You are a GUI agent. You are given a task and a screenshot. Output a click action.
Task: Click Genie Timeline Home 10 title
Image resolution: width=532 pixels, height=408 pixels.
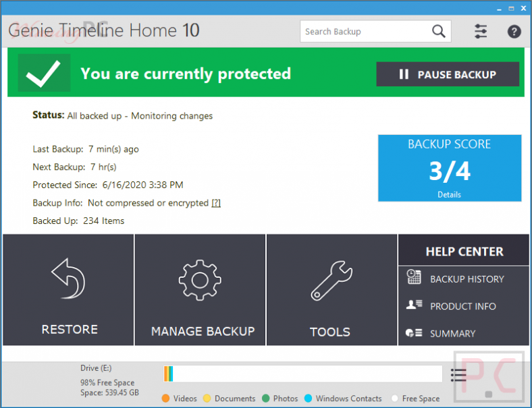pyautogui.click(x=104, y=30)
